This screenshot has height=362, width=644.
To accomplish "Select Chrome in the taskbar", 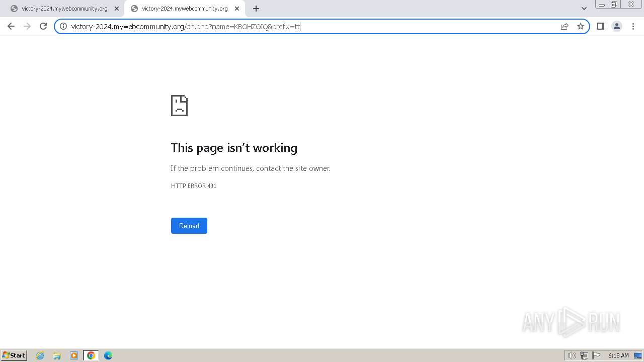I will tap(91, 355).
